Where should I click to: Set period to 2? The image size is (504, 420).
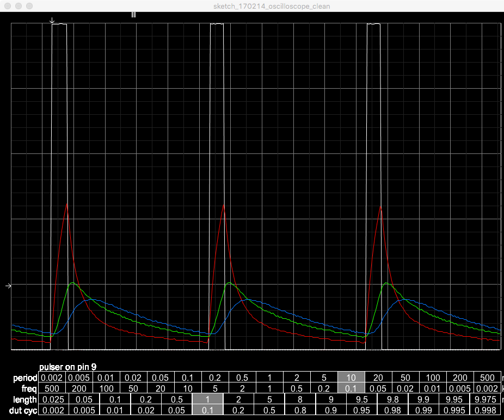(297, 377)
